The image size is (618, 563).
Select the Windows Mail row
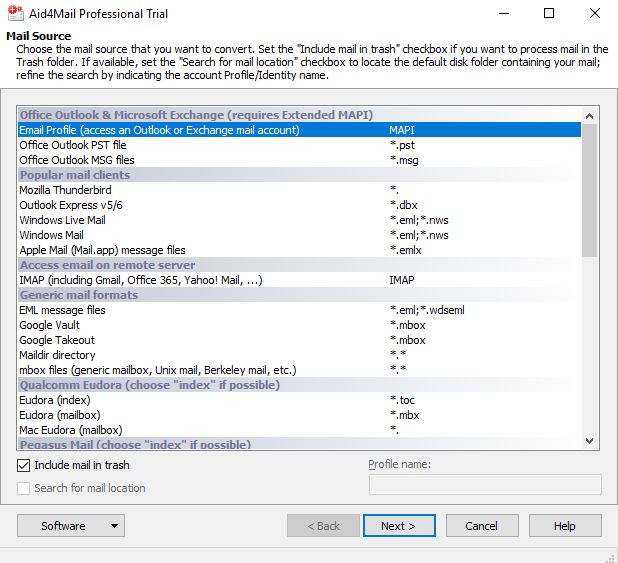pos(299,235)
